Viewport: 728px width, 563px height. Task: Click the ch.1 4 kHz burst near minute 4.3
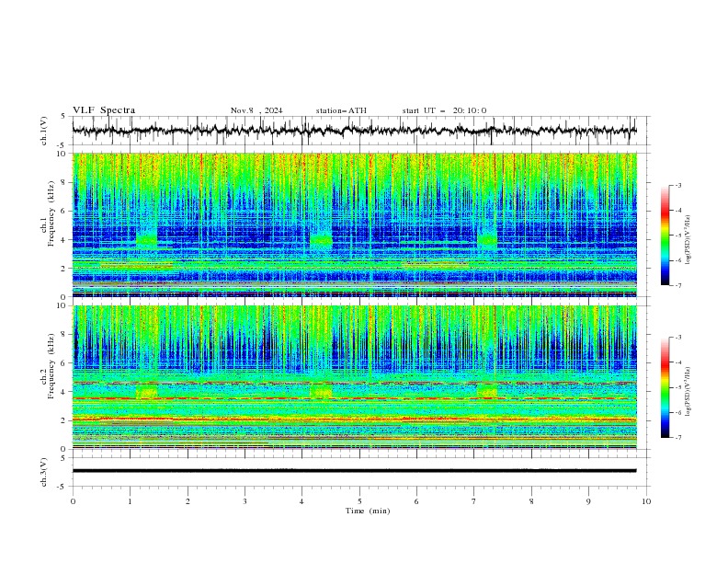pos(321,240)
